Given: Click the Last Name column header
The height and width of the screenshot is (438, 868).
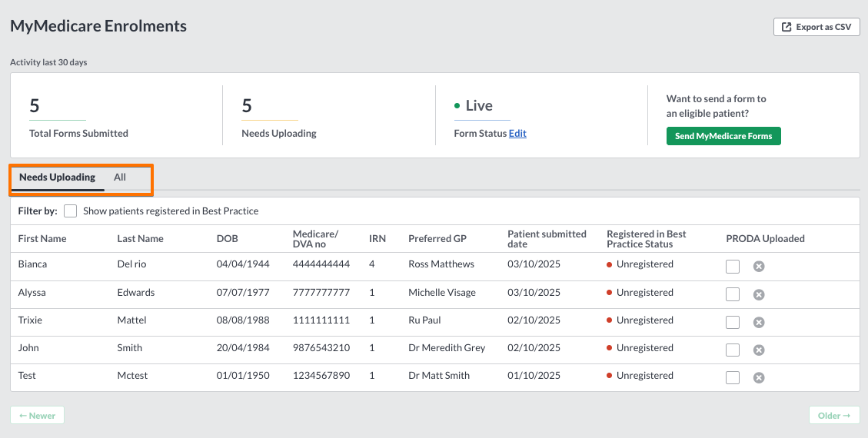Looking at the screenshot, I should [140, 239].
